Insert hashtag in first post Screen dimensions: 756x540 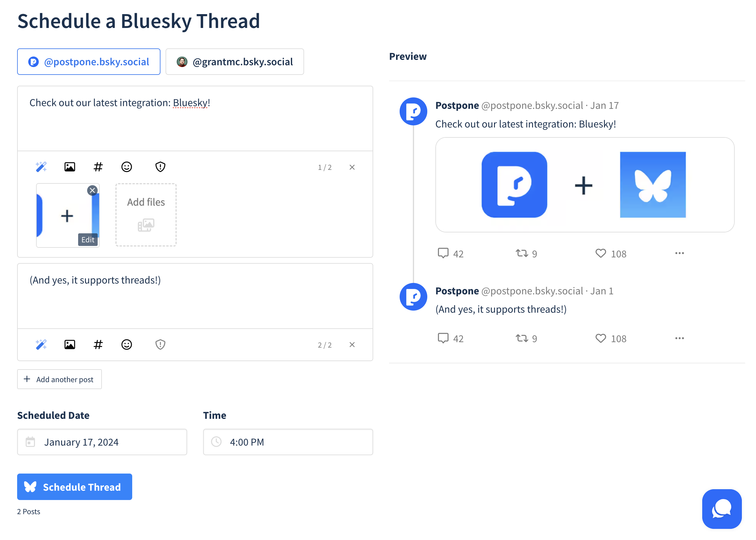[98, 167]
